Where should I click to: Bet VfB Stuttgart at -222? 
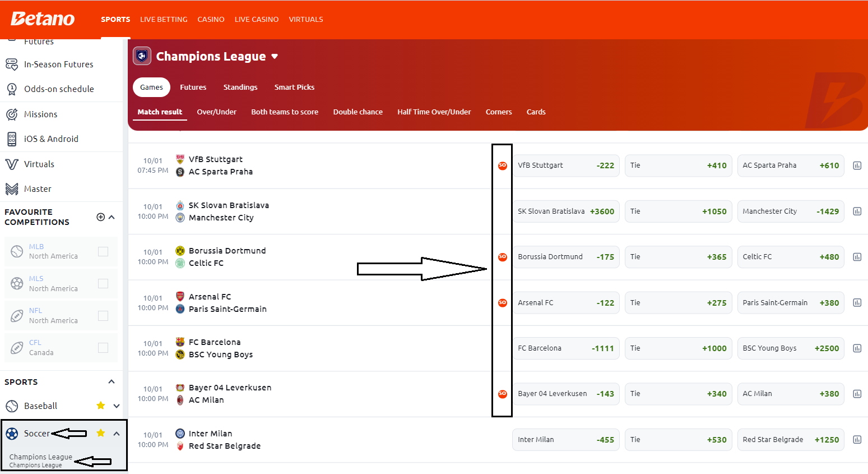pyautogui.click(x=566, y=165)
